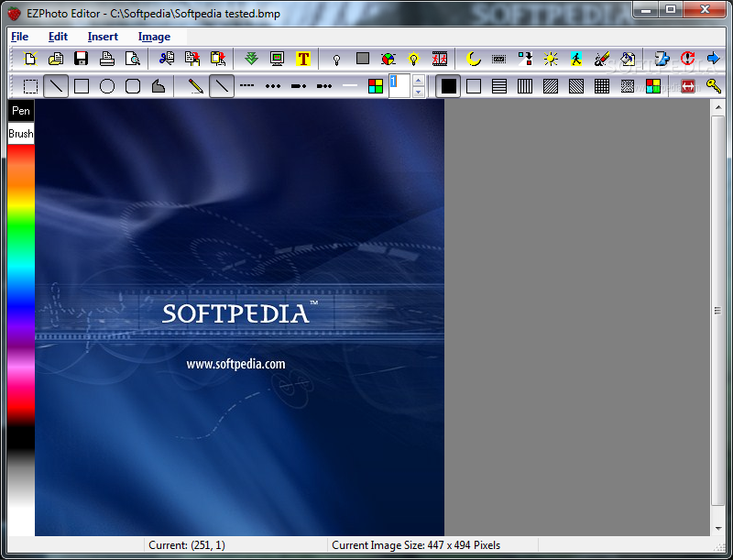Choose the dotted line style
The height and width of the screenshot is (560, 733).
click(x=272, y=86)
